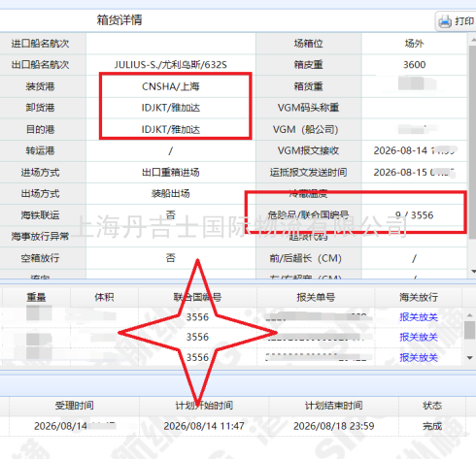This screenshot has height=459, width=476.
Task: Click the 海关放行 column header
Action: point(419,297)
